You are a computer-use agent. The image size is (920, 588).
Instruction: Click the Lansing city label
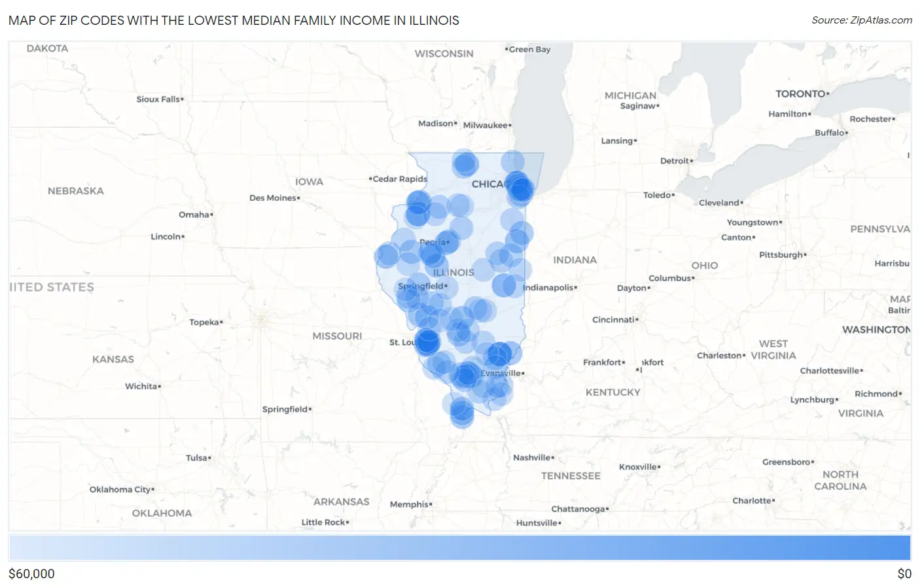tap(619, 141)
